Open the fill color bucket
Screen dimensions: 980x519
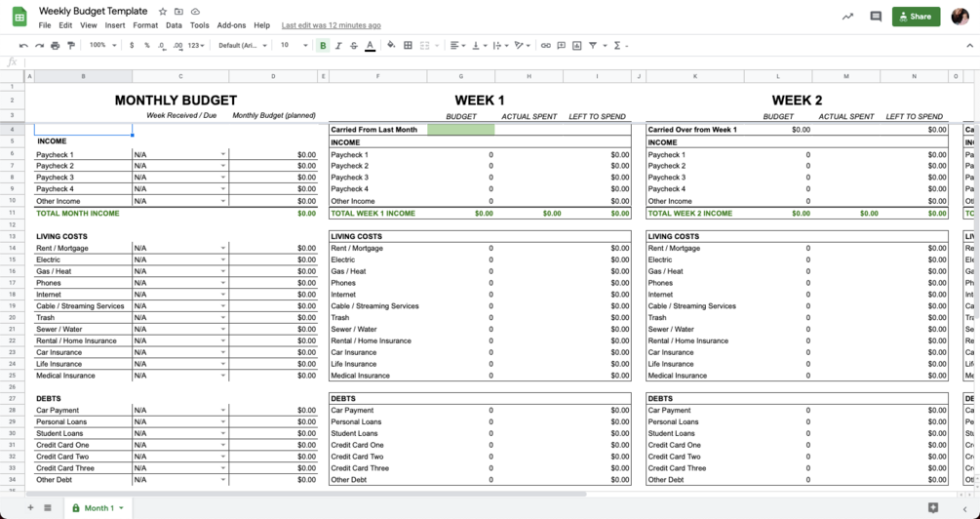[391, 46]
